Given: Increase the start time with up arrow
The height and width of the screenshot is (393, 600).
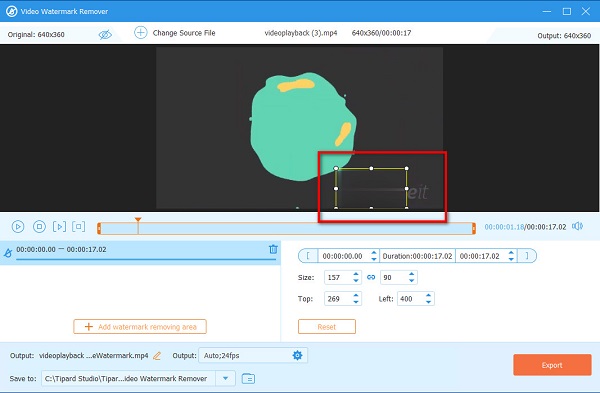Looking at the screenshot, I should tap(374, 253).
